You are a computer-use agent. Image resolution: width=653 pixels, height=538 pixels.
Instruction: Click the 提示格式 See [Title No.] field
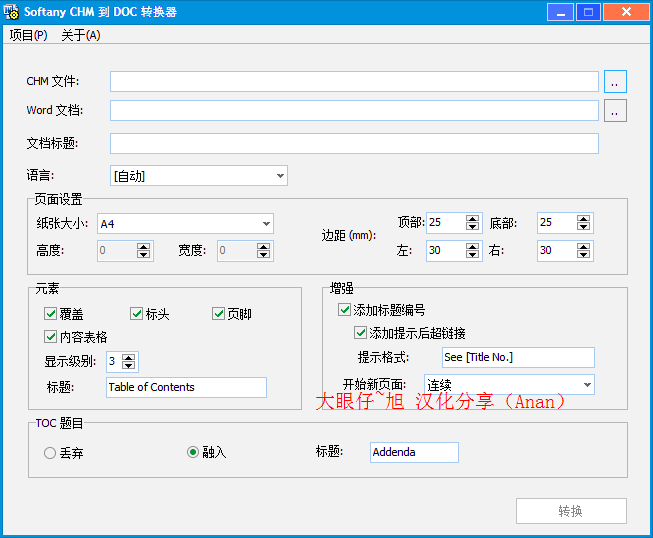coord(518,357)
